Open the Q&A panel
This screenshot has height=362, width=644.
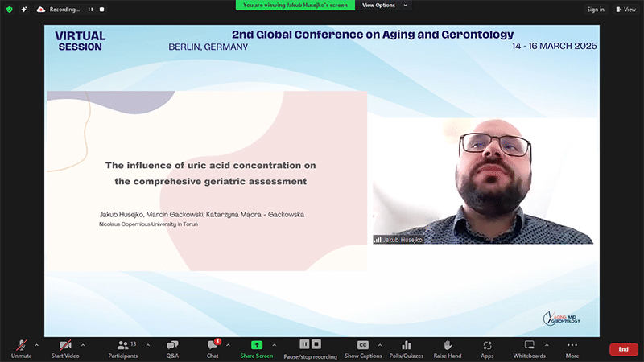[172, 346]
